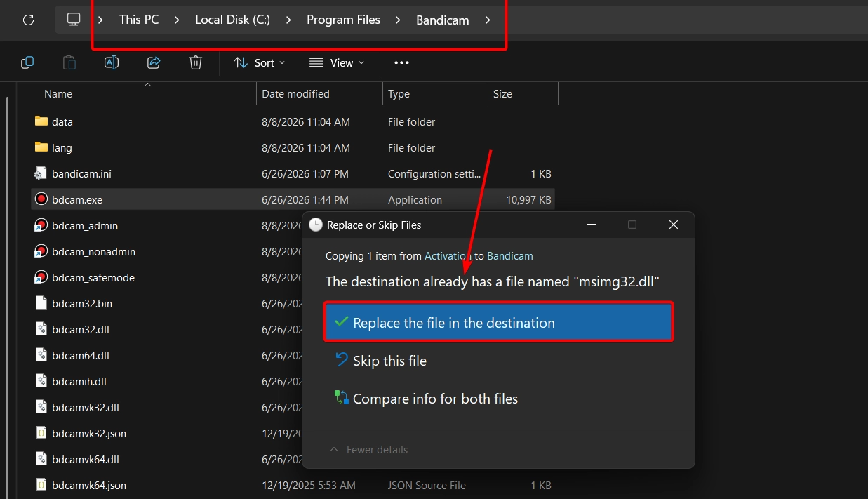Sort by the Type column header
Viewport: 868px width, 499px height.
pyautogui.click(x=399, y=93)
